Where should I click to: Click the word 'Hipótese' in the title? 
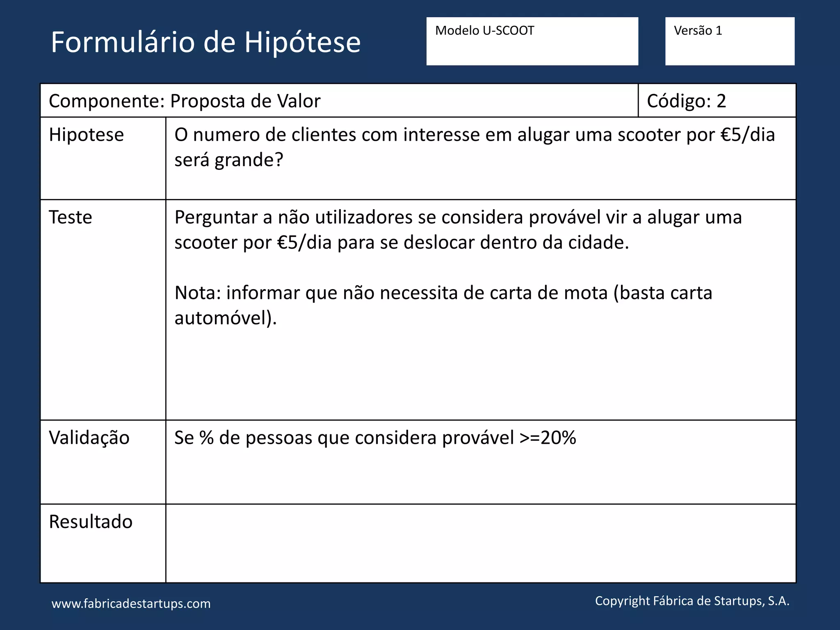tap(302, 42)
